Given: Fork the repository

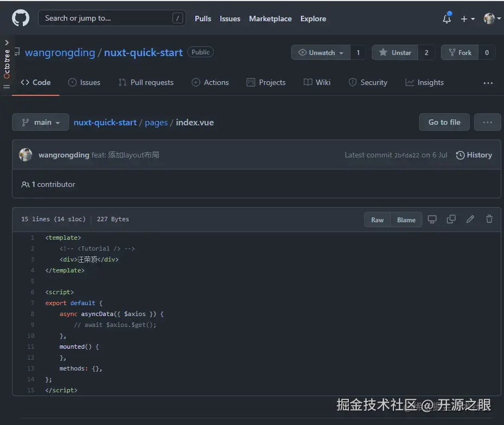Looking at the screenshot, I should [460, 52].
